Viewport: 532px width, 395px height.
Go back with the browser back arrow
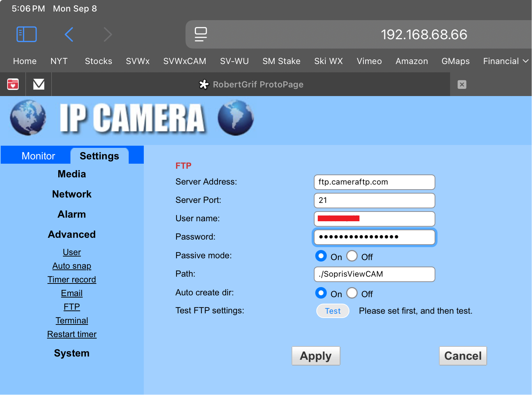point(69,35)
